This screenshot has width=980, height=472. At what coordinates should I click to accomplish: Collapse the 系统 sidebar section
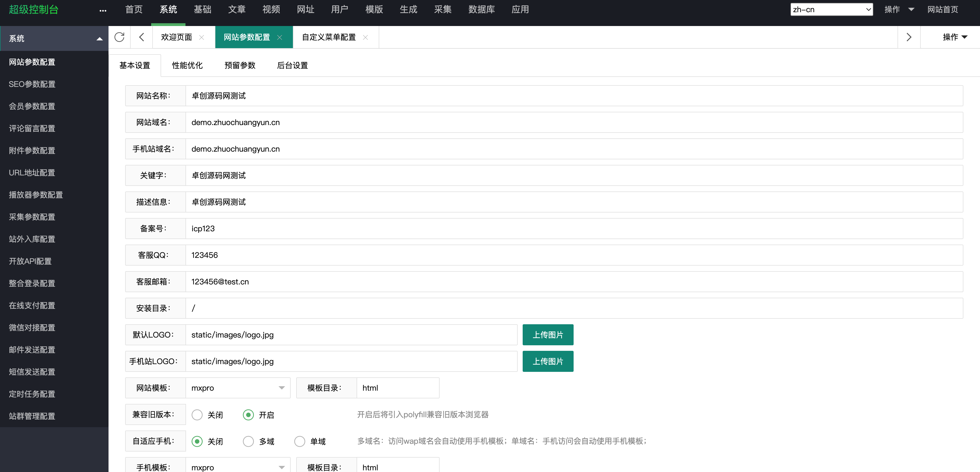[100, 38]
